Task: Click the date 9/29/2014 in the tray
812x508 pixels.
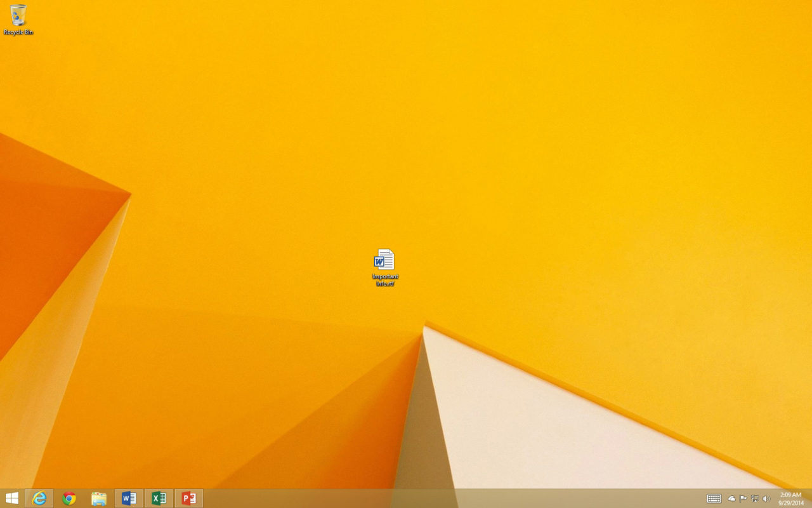Action: (x=791, y=503)
